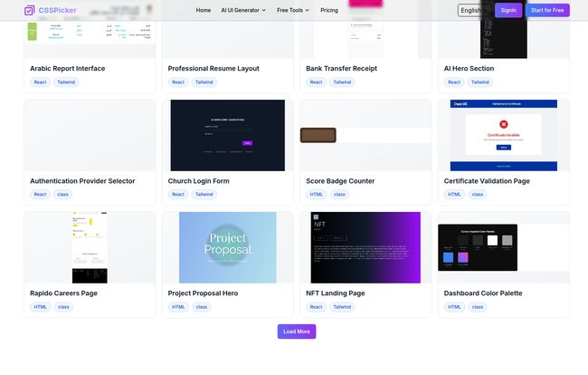
Task: Expand the AI UI Generator menu
Action: point(243,10)
